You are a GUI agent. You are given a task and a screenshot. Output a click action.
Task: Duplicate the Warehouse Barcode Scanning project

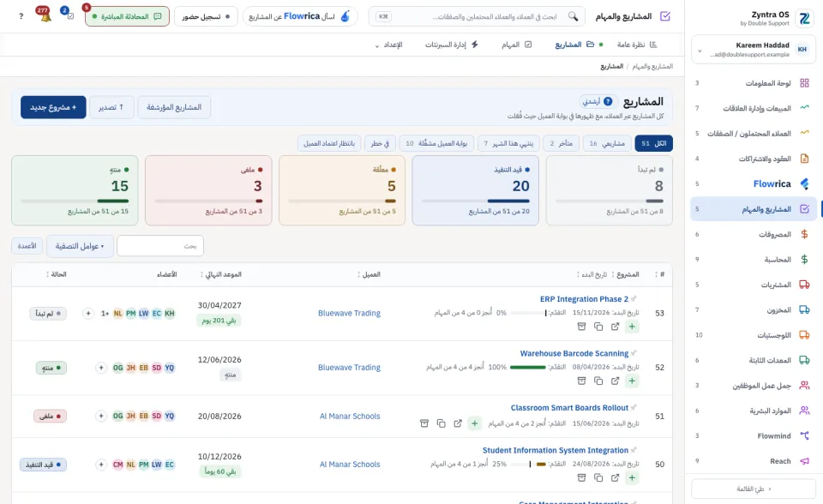(x=598, y=381)
